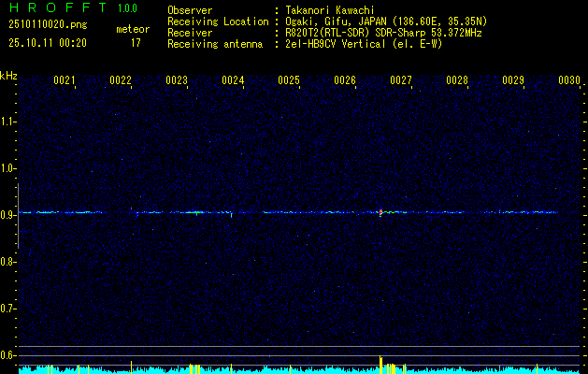Viewport: 588px width, 374px height.
Task: Click the grey vertical range bar beside 0.9 kHz
Action: coord(18,216)
